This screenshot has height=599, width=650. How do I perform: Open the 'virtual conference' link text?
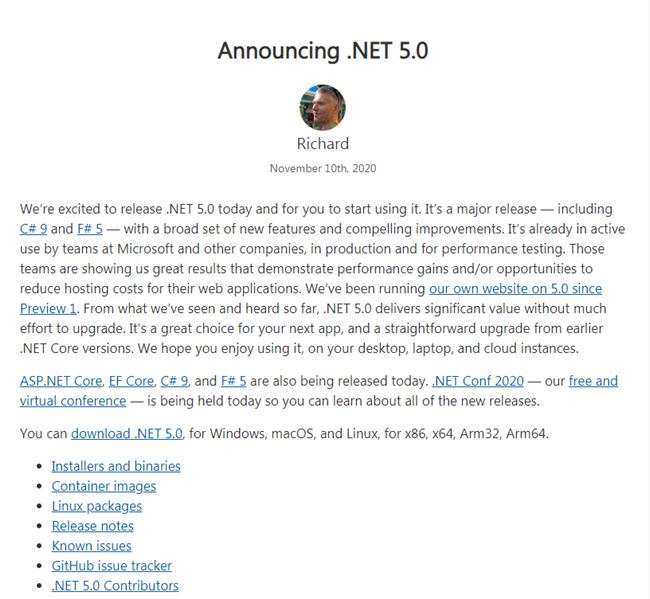(73, 401)
